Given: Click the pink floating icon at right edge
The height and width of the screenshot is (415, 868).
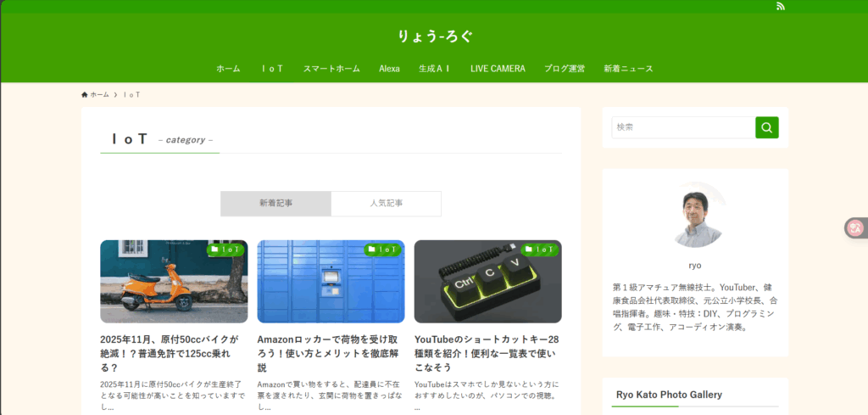Looking at the screenshot, I should [x=855, y=227].
